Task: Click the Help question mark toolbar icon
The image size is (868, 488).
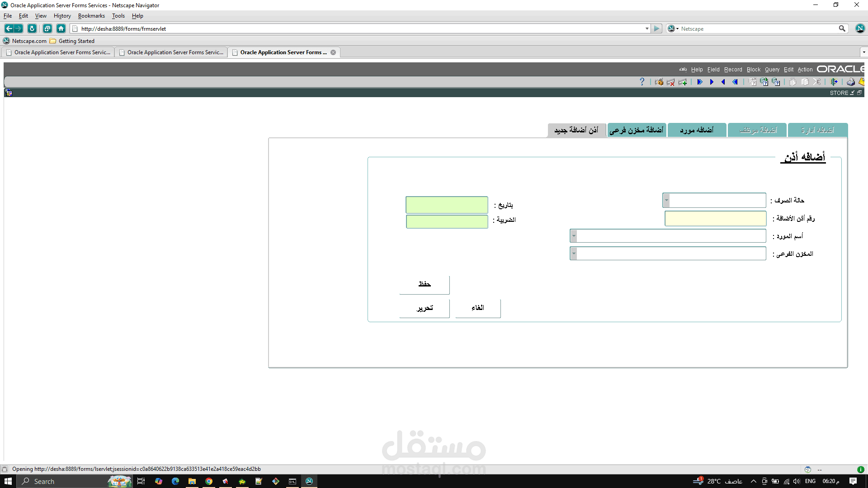Action: coord(642,82)
